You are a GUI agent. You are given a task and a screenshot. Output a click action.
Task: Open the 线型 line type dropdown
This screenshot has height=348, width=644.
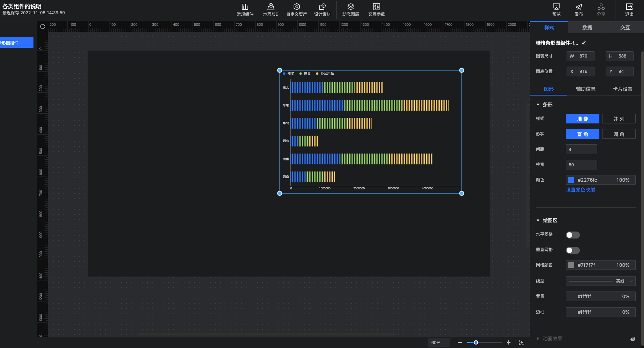click(x=600, y=281)
